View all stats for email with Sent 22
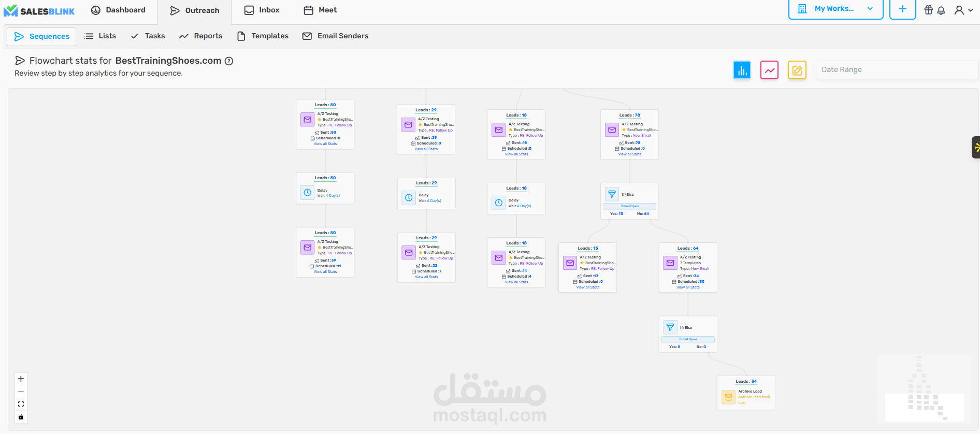 tap(426, 277)
